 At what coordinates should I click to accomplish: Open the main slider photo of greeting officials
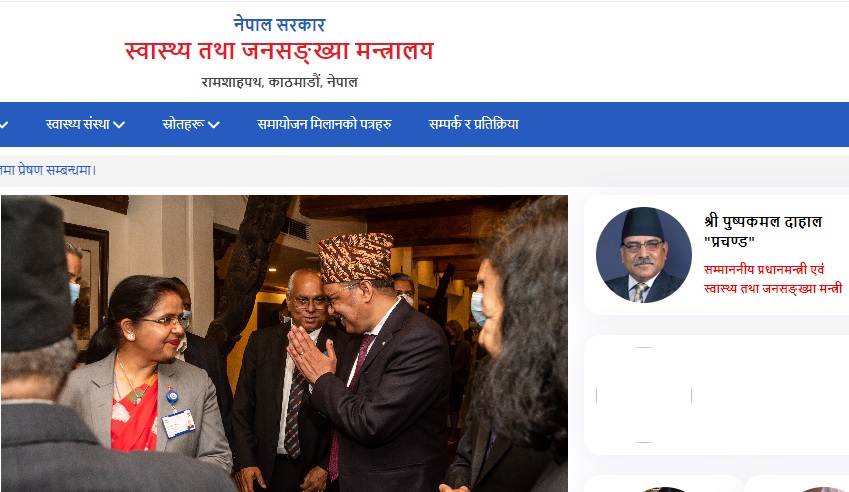click(x=284, y=344)
